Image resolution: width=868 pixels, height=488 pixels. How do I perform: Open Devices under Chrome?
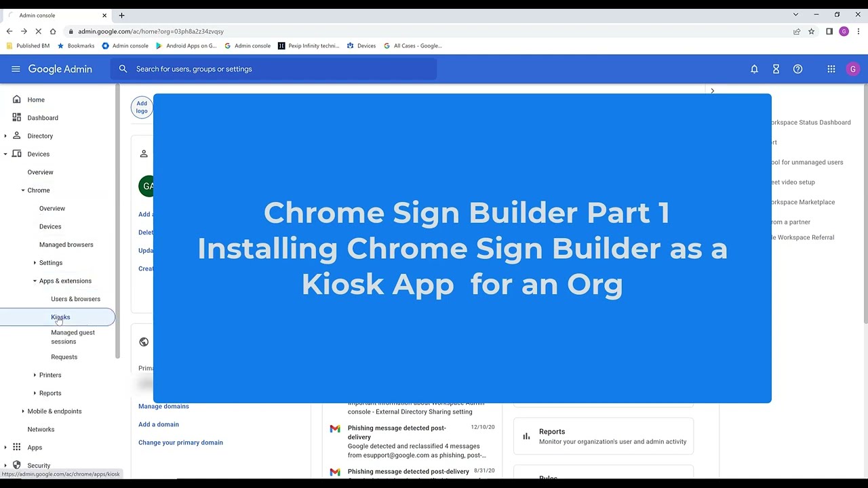[x=50, y=226]
